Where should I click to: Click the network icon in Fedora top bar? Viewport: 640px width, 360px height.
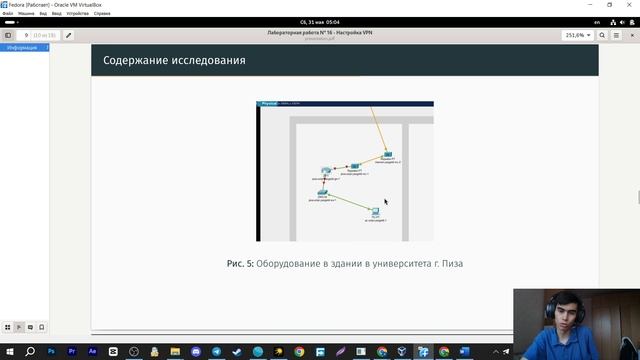pyautogui.click(x=613, y=22)
